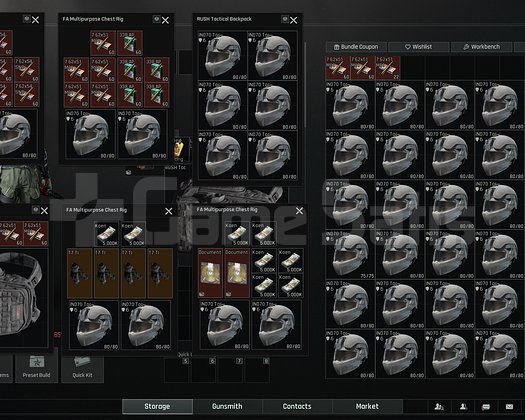
Task: Close chest rig window containing .338 AP ammo
Action: coord(165,20)
